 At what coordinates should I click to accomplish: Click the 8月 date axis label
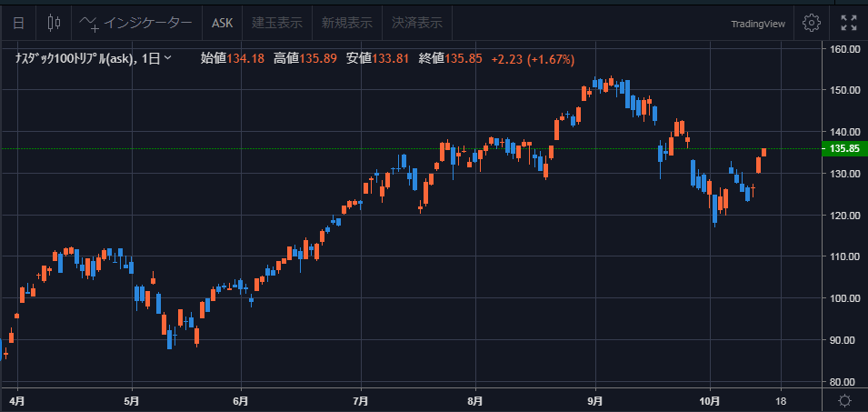(475, 400)
